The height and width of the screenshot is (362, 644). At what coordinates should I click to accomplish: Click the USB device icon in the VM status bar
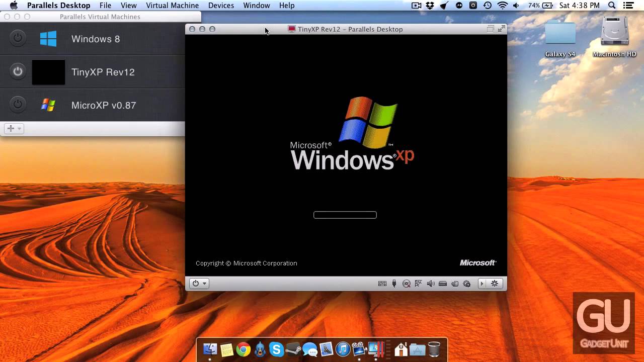pyautogui.click(x=394, y=284)
